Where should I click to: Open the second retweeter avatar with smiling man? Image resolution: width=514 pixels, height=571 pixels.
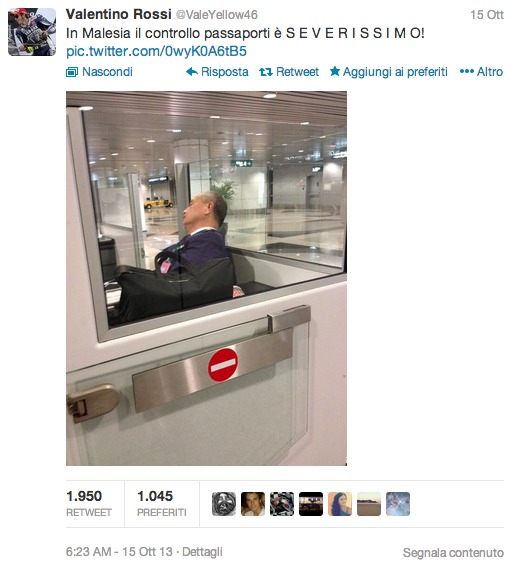click(253, 504)
